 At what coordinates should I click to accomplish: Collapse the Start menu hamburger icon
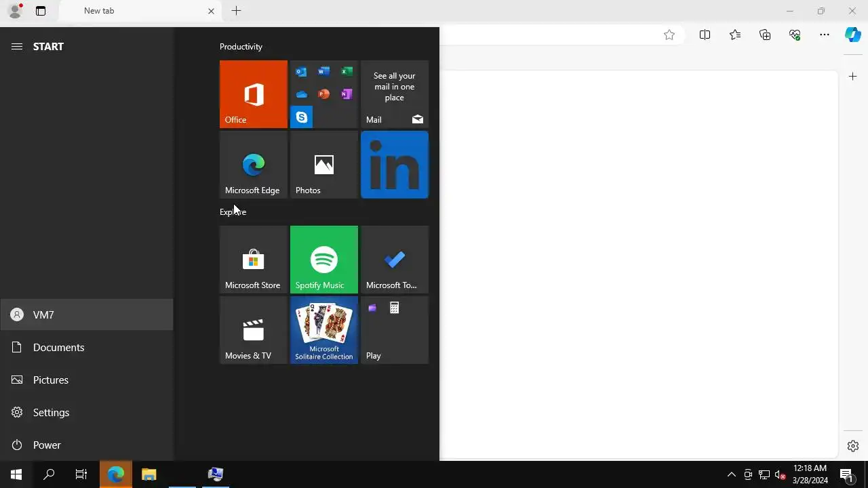coord(17,46)
